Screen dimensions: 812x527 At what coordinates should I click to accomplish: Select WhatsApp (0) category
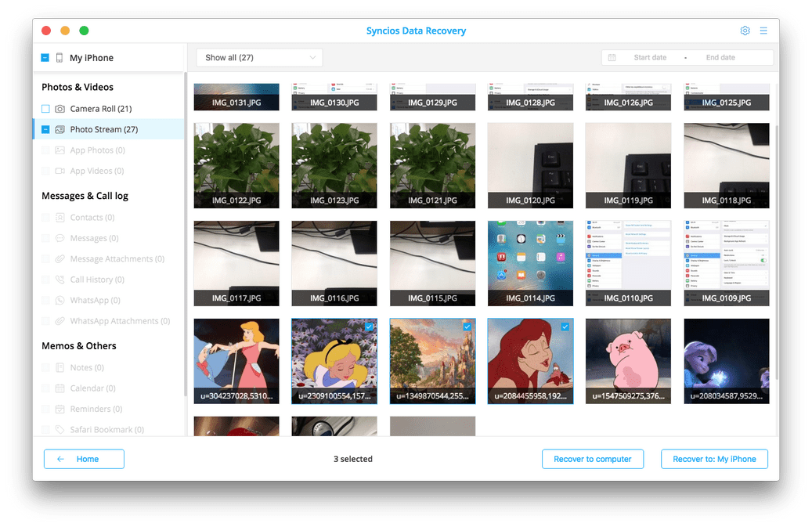tap(109, 300)
